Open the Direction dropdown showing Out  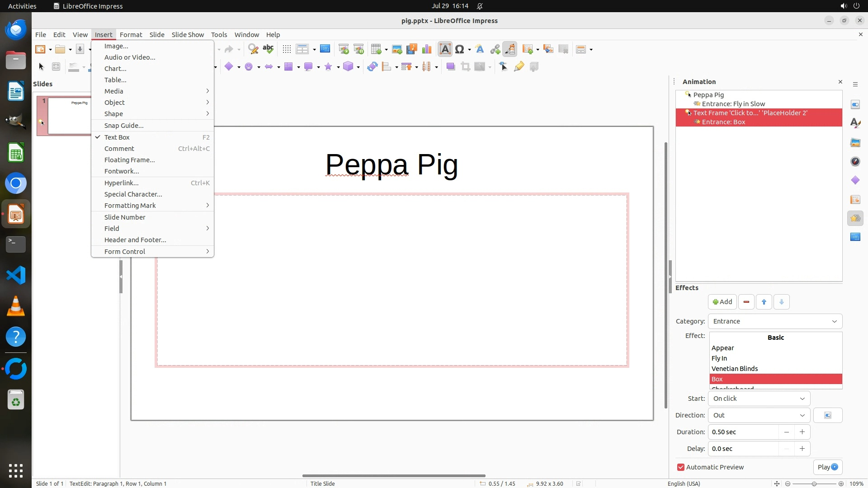[759, 415]
